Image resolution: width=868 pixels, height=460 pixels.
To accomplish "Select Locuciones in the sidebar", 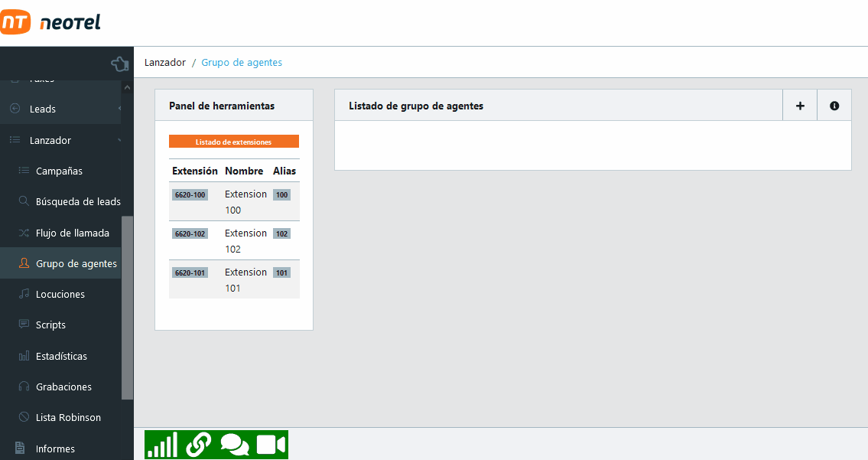I will [60, 294].
